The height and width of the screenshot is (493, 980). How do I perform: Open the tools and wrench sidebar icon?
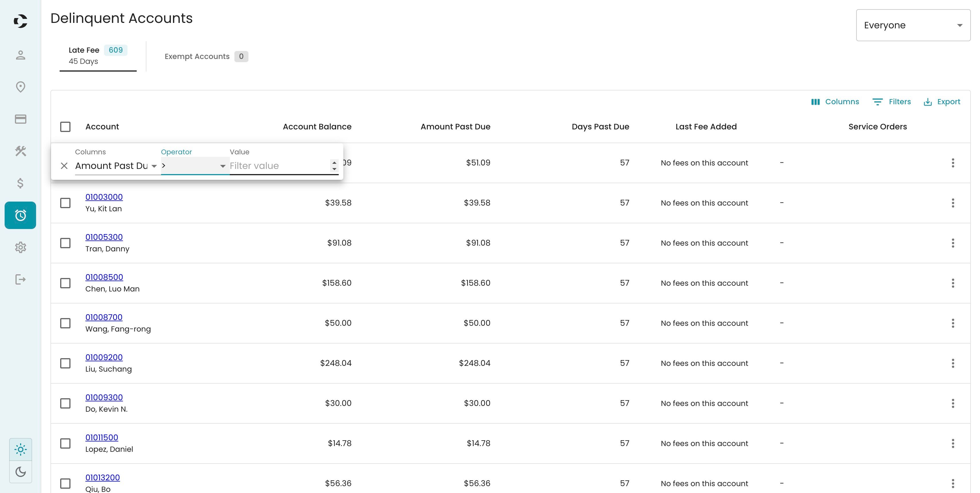(x=21, y=151)
